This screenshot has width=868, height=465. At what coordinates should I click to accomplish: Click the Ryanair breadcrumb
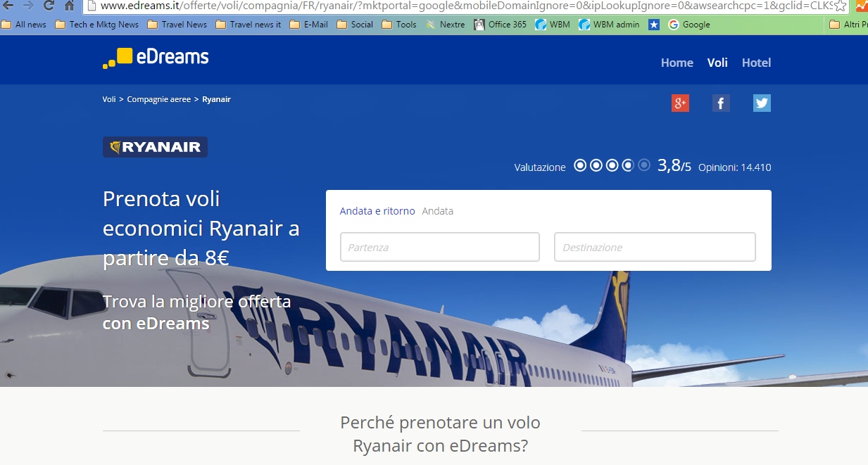tap(217, 99)
